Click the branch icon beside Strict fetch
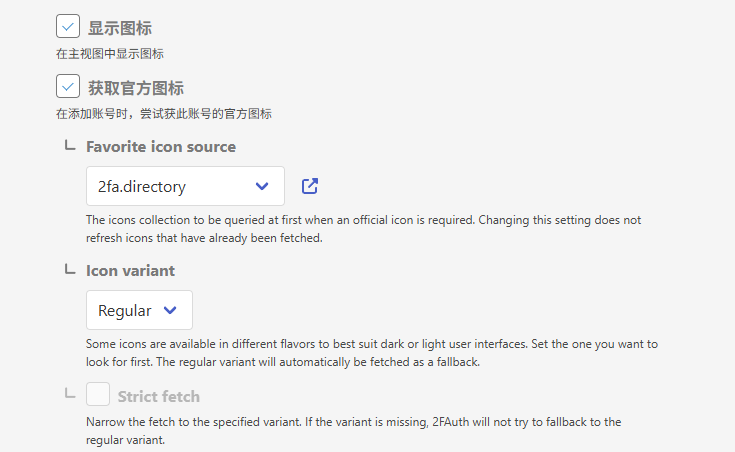 [x=69, y=394]
